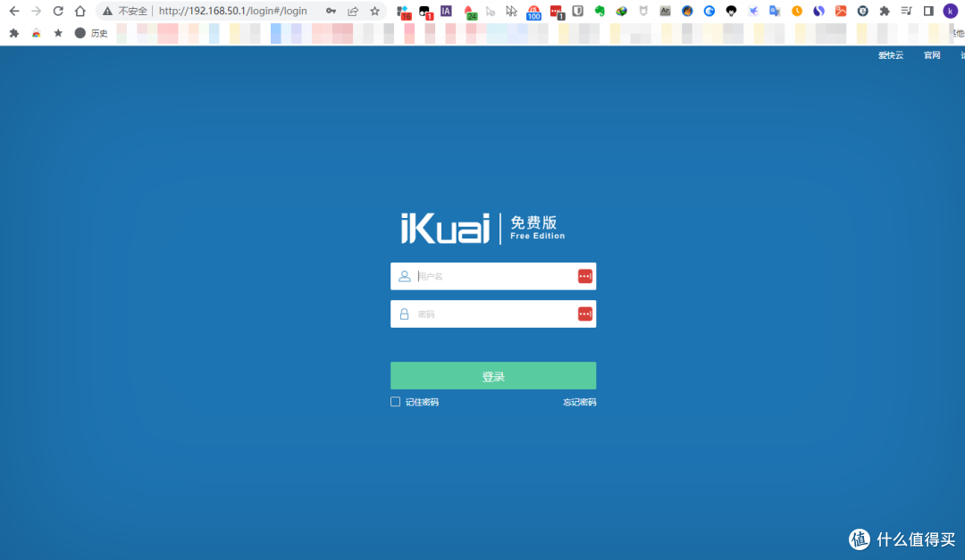This screenshot has width=965, height=560.
Task: Reload the page with the refresh icon
Action: [x=58, y=11]
